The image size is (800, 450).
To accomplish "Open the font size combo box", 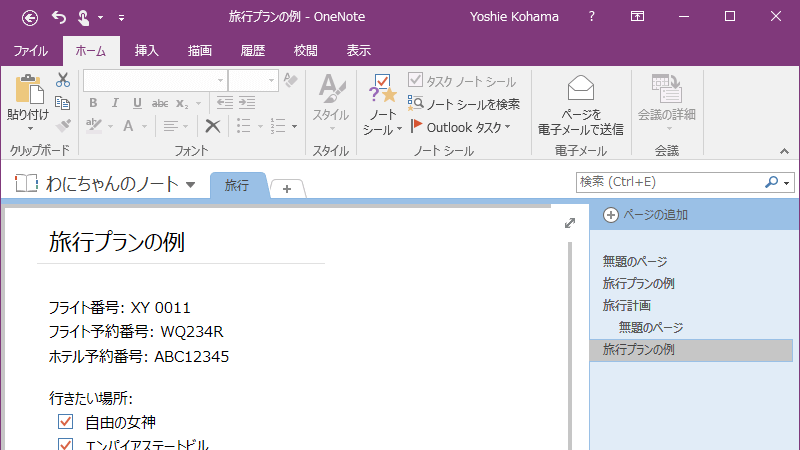I will (253, 81).
